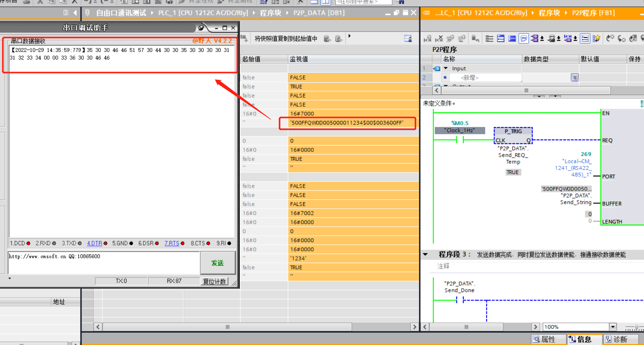Click the 复位计数 reset count button
This screenshot has width=644, height=345.
pos(214,281)
